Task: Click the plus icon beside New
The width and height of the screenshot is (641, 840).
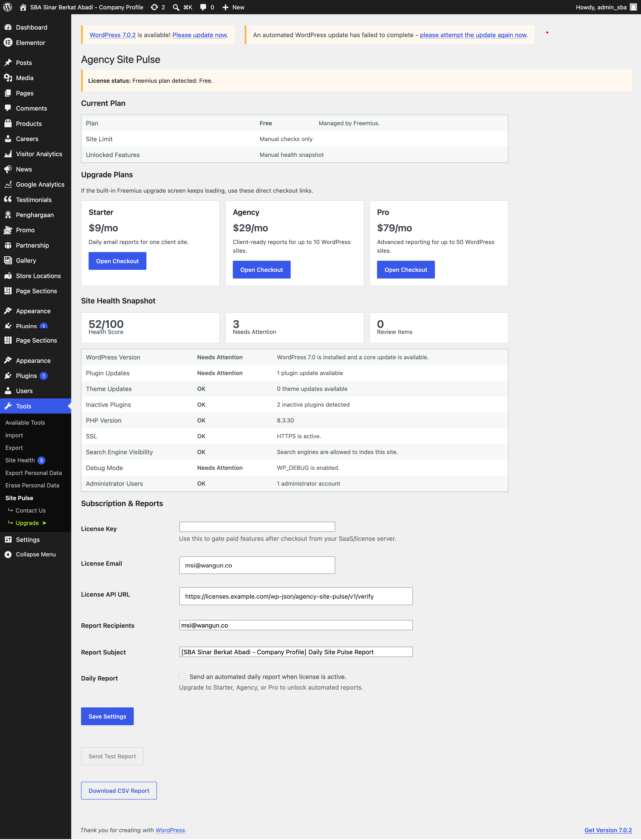Action: 225,7
